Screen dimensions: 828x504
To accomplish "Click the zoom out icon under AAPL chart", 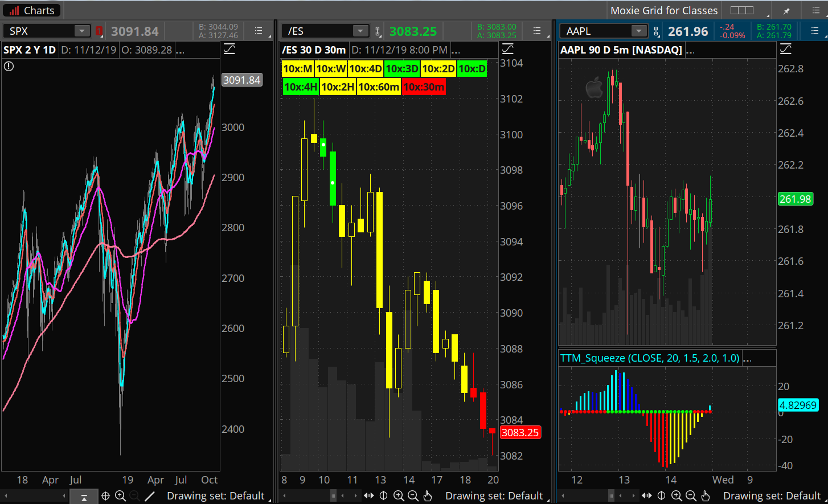I will pos(691,496).
